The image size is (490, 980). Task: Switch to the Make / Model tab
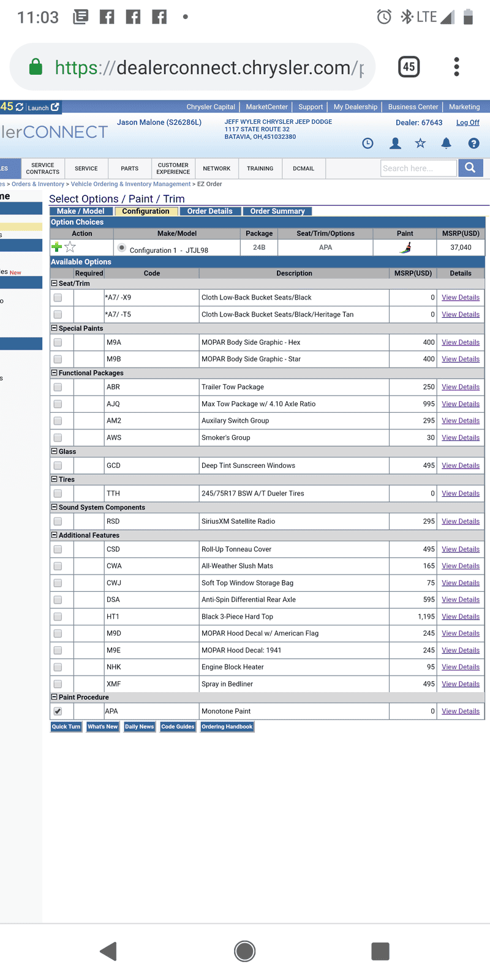point(81,211)
